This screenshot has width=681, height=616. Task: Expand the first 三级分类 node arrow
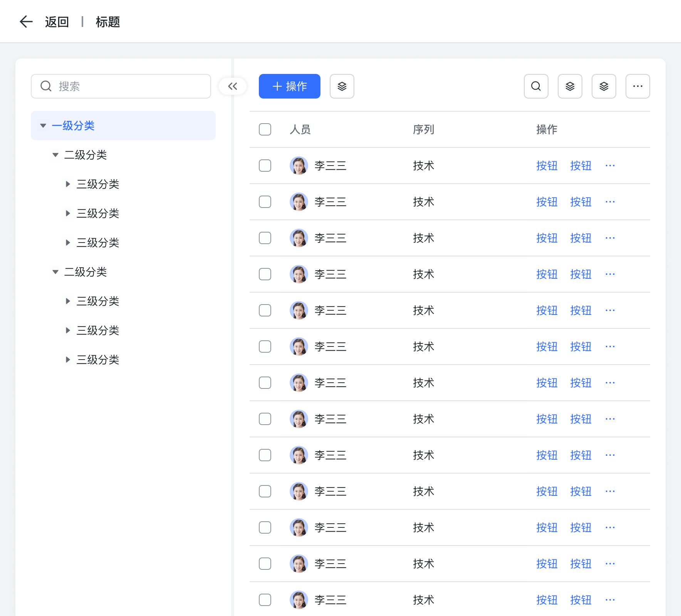click(x=68, y=184)
